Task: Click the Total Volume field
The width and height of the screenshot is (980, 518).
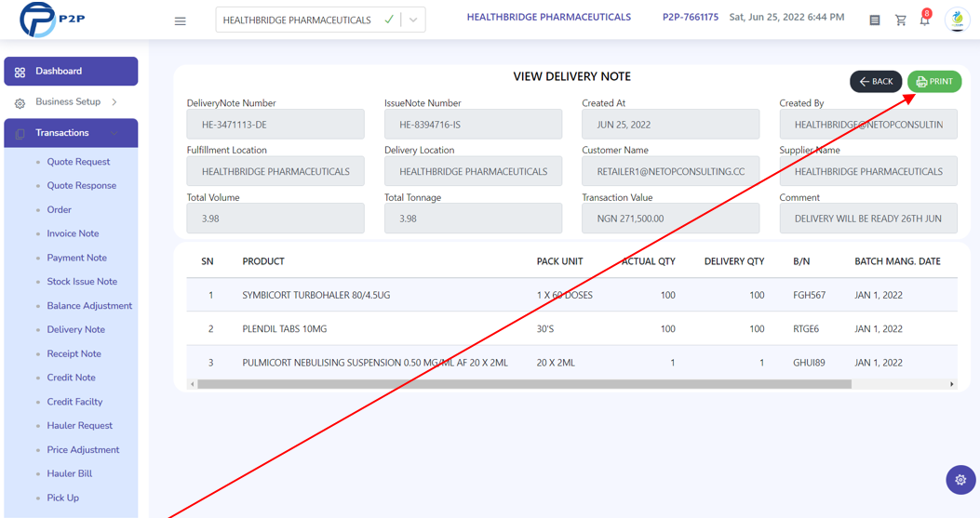Action: coord(275,219)
